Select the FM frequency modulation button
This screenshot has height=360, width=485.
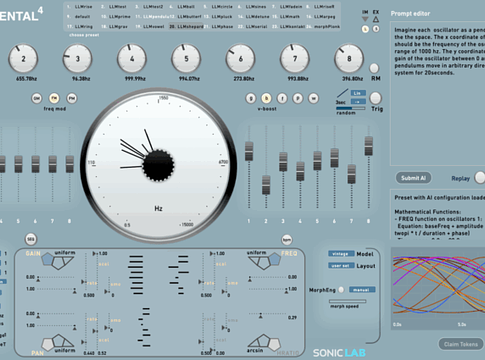coord(54,98)
